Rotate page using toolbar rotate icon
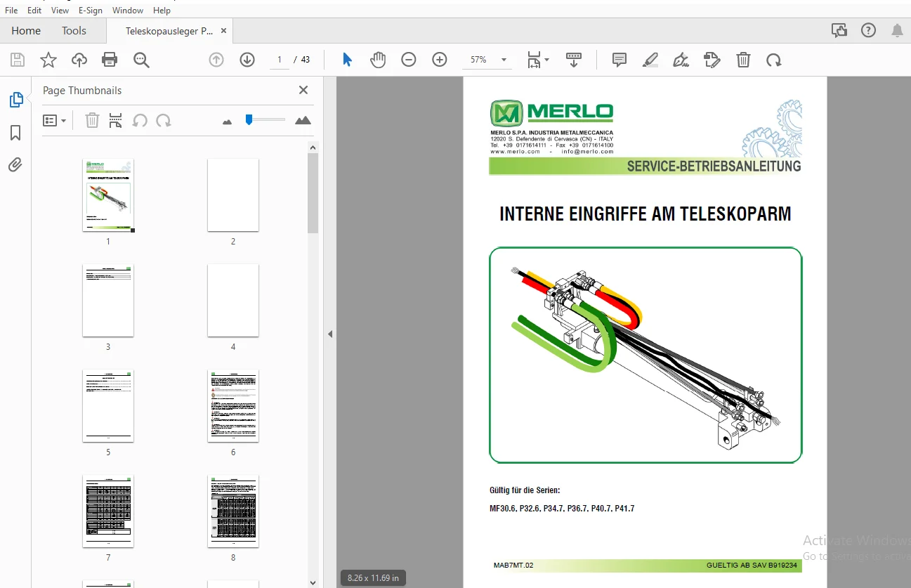 pos(774,60)
